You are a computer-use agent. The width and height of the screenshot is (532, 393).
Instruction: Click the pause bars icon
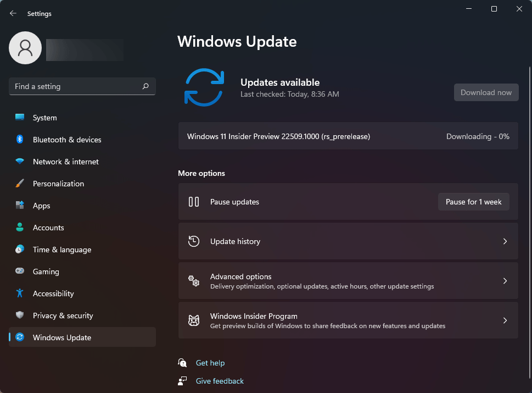[194, 202]
